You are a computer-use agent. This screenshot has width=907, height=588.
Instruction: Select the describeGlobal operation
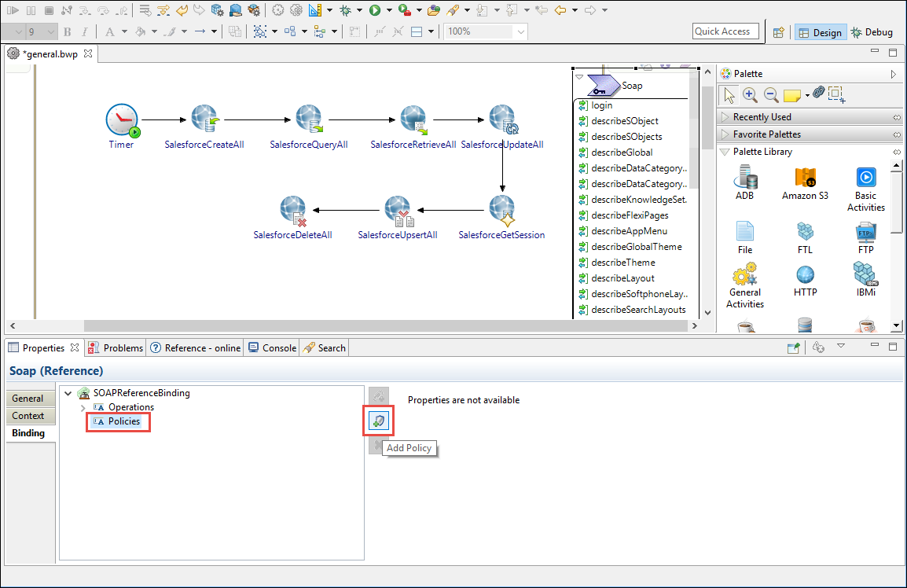click(x=622, y=153)
